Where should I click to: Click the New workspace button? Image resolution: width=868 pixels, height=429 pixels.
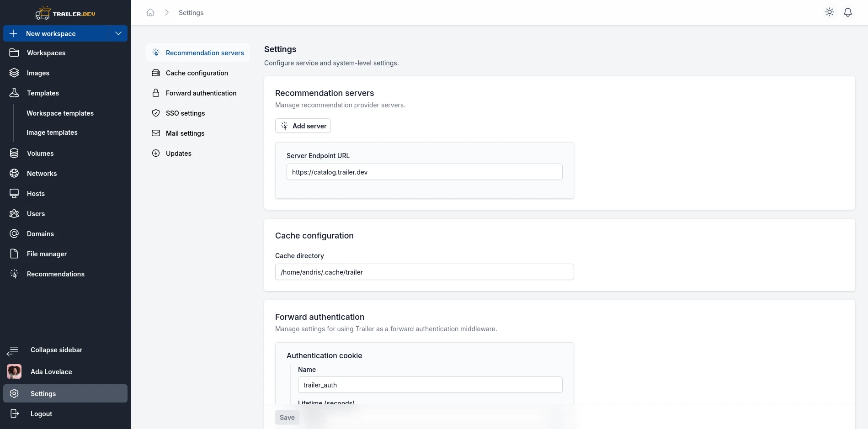[56, 33]
